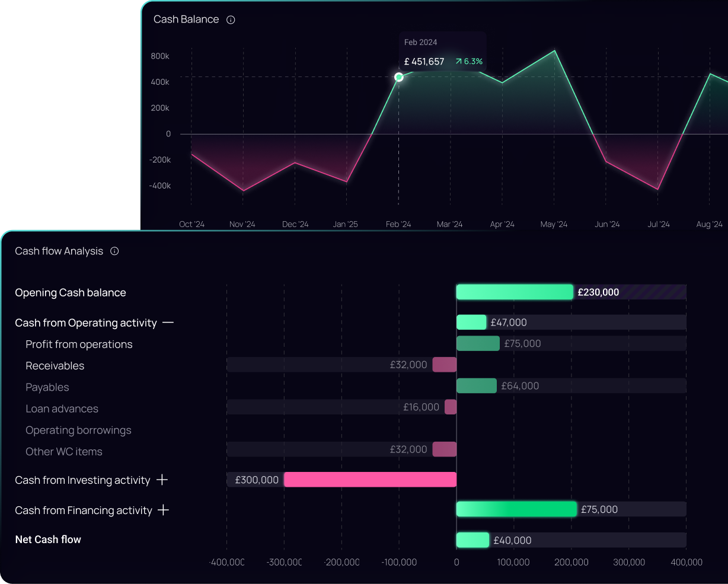Click the Cash Balance chart title
The height and width of the screenshot is (584, 728).
coord(186,20)
